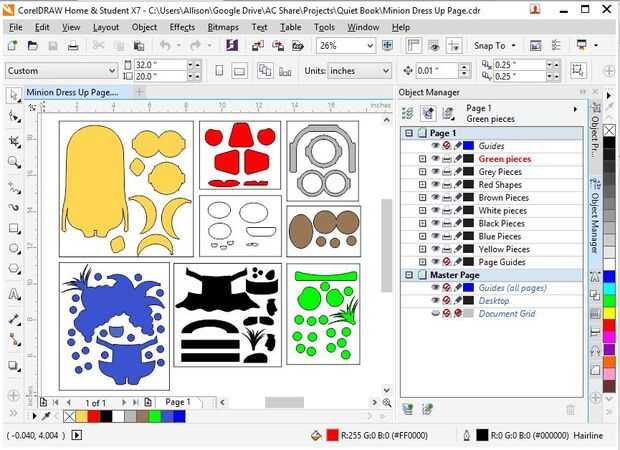This screenshot has width=620, height=450.
Task: Toggle visibility eye of Document Grid layer
Action: pos(435,314)
